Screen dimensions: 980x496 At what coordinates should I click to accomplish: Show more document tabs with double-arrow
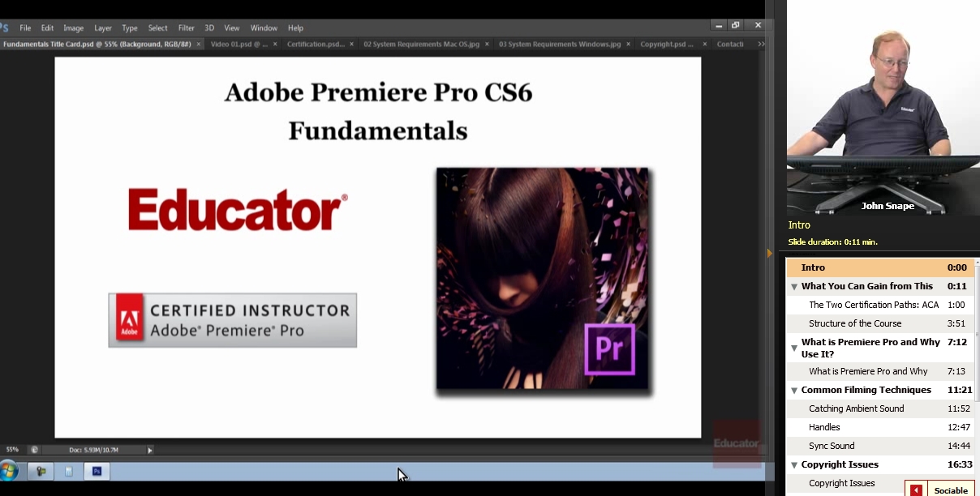point(760,44)
